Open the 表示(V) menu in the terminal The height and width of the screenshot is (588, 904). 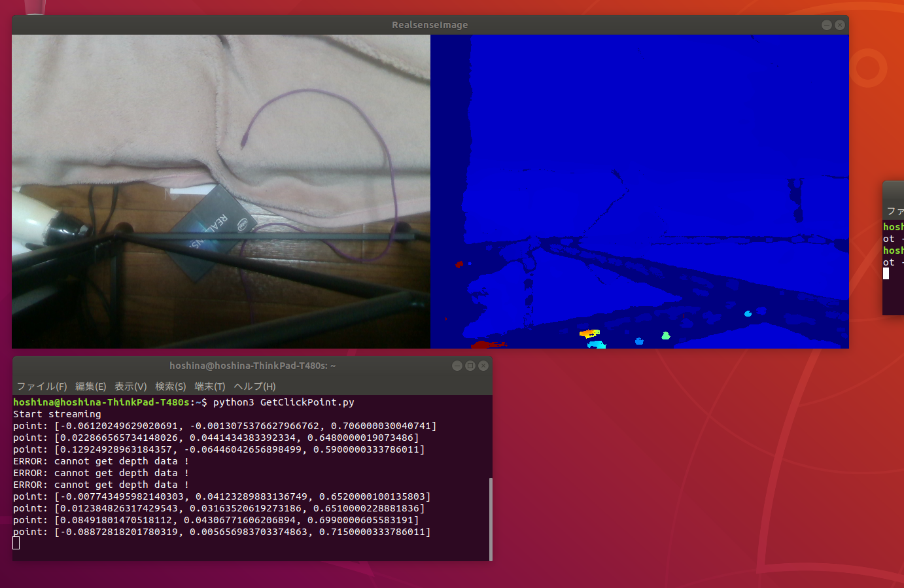click(130, 386)
